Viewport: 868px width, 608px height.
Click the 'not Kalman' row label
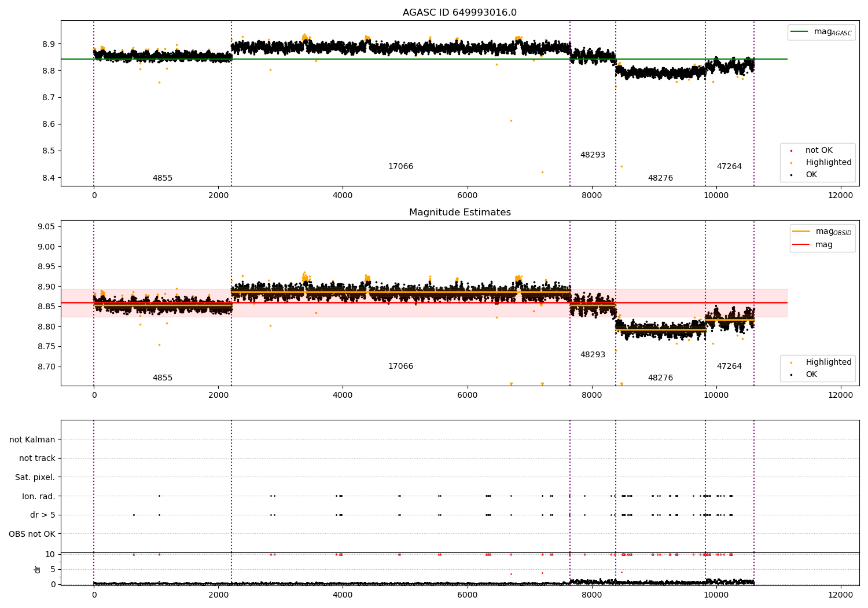[x=32, y=439]
